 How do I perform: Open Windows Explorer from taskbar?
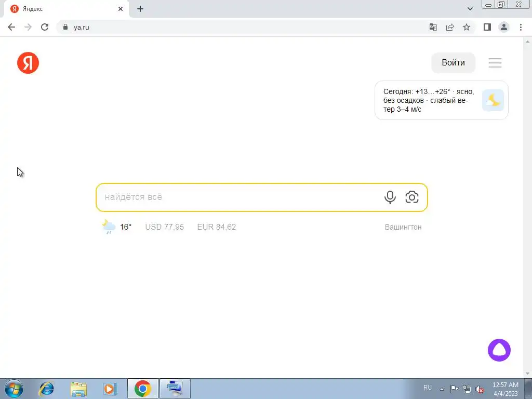(x=78, y=389)
